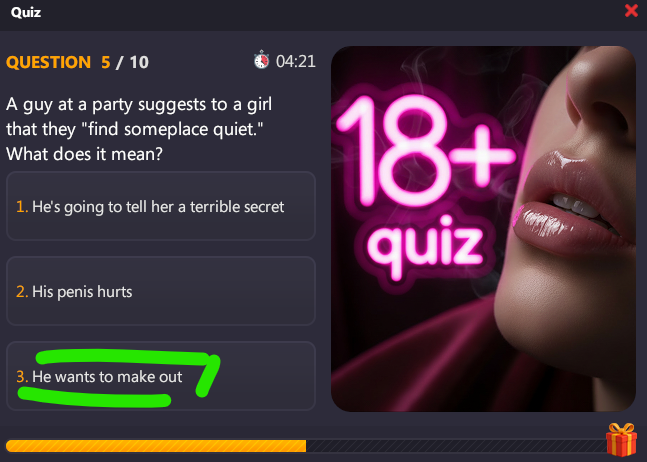The width and height of the screenshot is (647, 462).
Task: Choose answer 2 "His penis hurts"
Action: [x=161, y=291]
